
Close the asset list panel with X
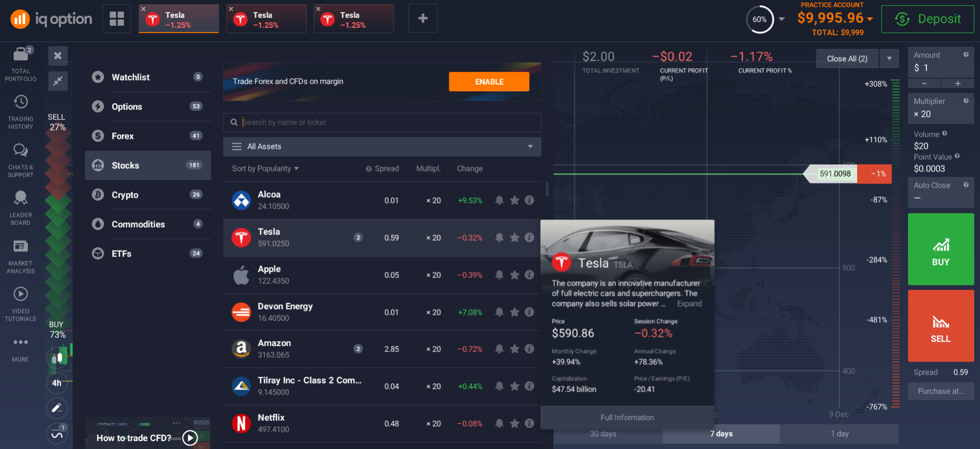(58, 56)
